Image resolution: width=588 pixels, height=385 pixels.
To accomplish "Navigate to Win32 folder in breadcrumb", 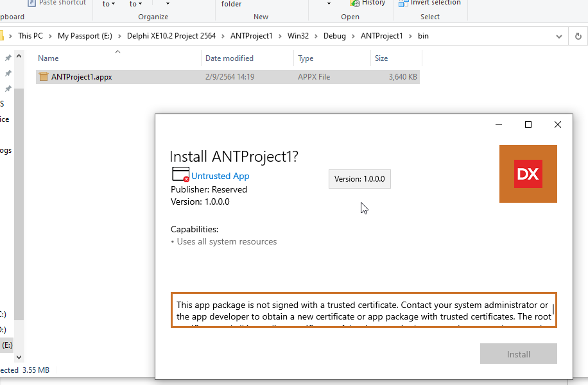I will [298, 37].
